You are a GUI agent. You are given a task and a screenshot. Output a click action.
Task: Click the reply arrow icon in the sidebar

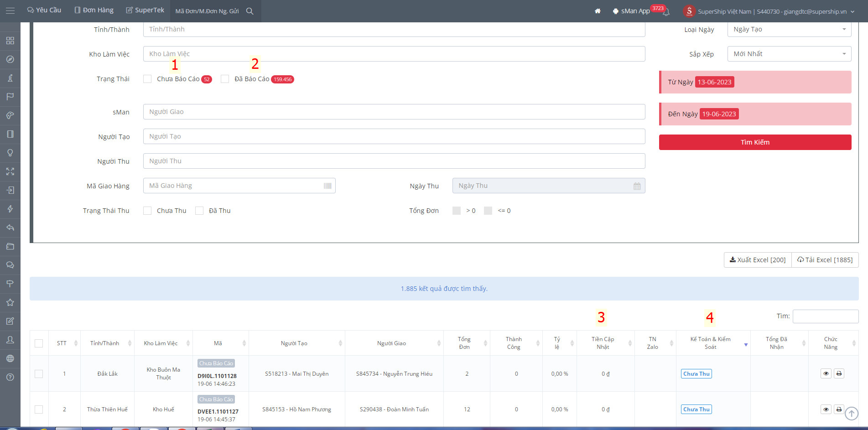10,228
